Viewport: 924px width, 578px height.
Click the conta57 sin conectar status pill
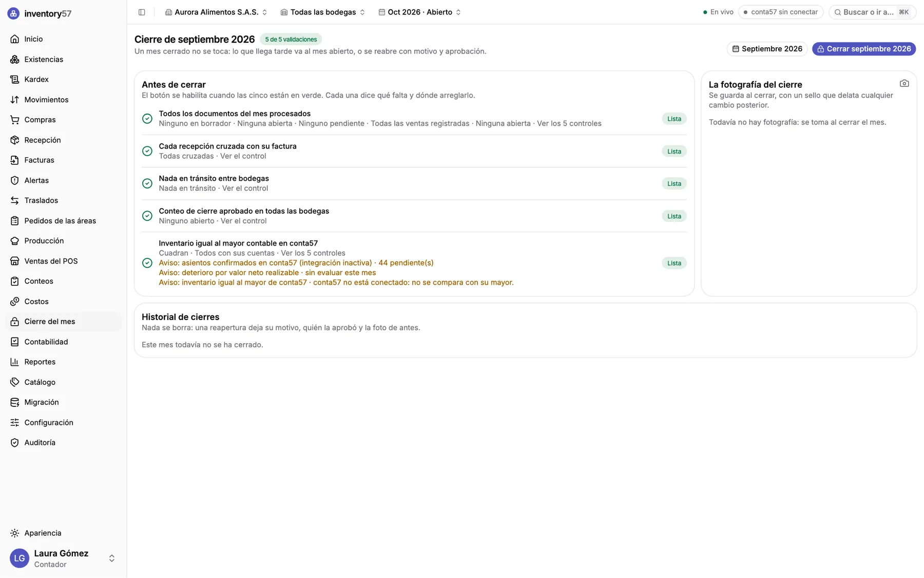pyautogui.click(x=781, y=12)
